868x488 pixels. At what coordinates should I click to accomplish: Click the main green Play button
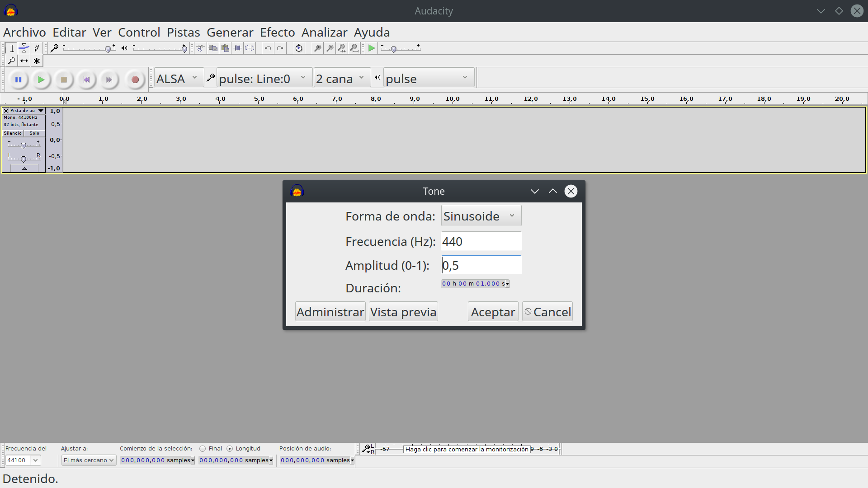[x=41, y=80]
